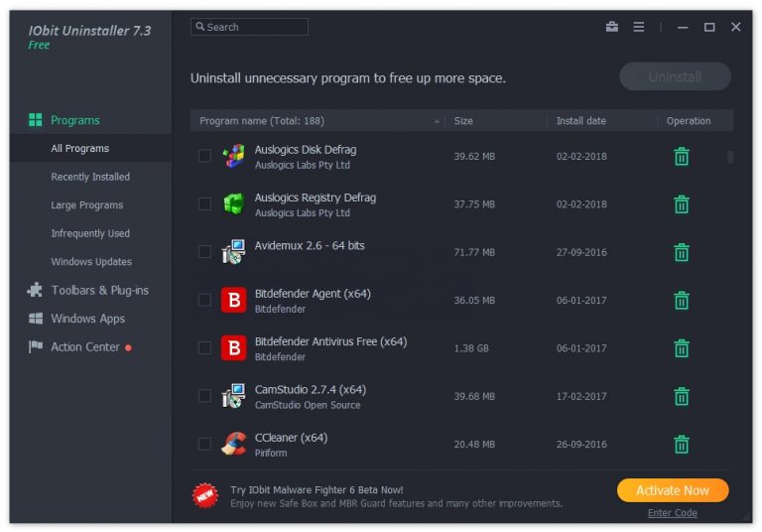This screenshot has height=532, width=762.
Task: Open Infrequently Used category
Action: [90, 233]
